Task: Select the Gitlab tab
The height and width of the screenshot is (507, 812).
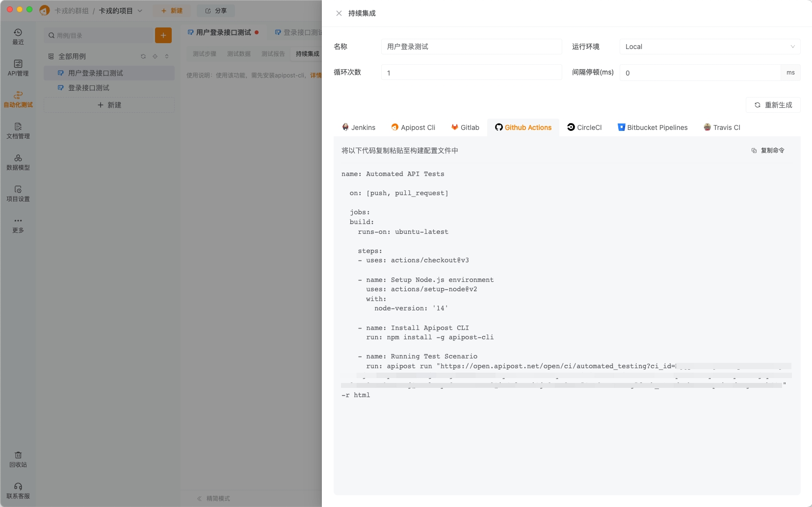Action: pos(465,127)
